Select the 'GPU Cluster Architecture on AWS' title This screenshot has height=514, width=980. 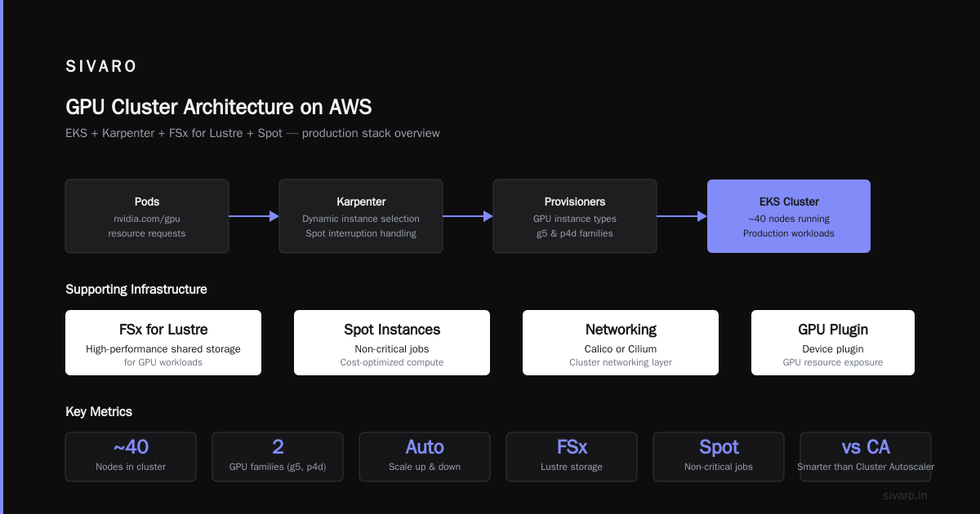click(219, 107)
